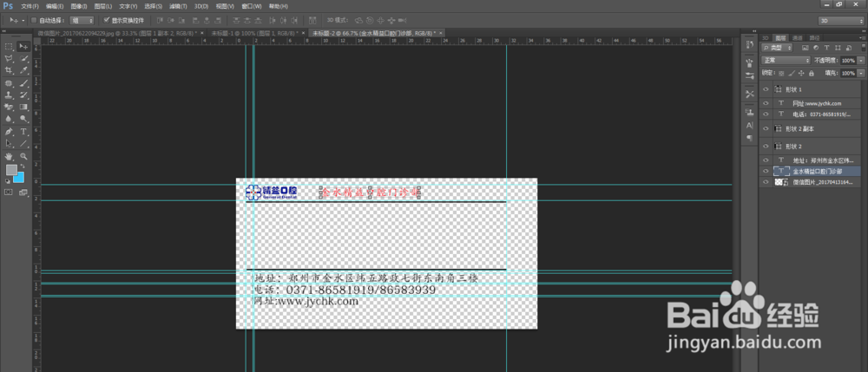Swap foreground and background colors
This screenshot has height=372, width=868.
coord(23,166)
